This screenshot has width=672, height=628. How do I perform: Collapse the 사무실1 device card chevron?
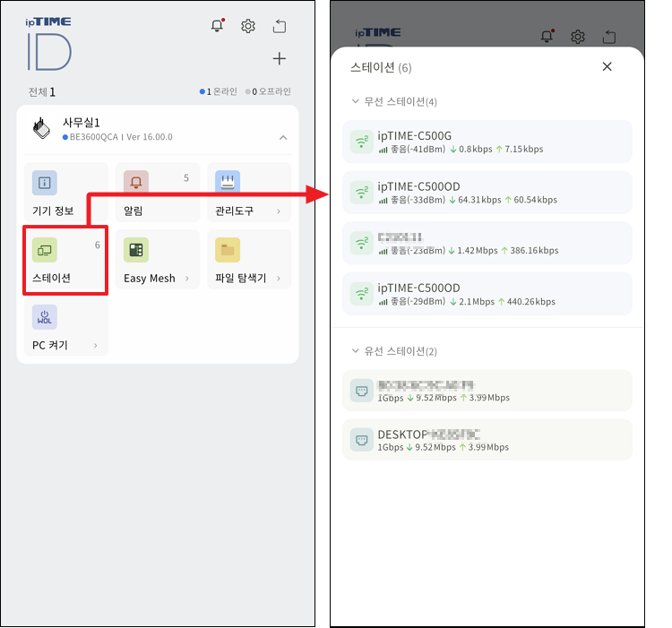point(283,137)
